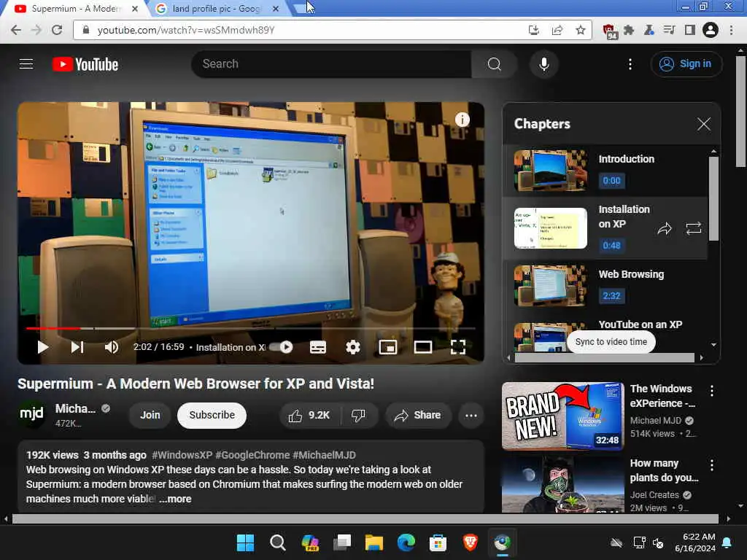
Task: Start voice search with microphone icon
Action: point(543,64)
